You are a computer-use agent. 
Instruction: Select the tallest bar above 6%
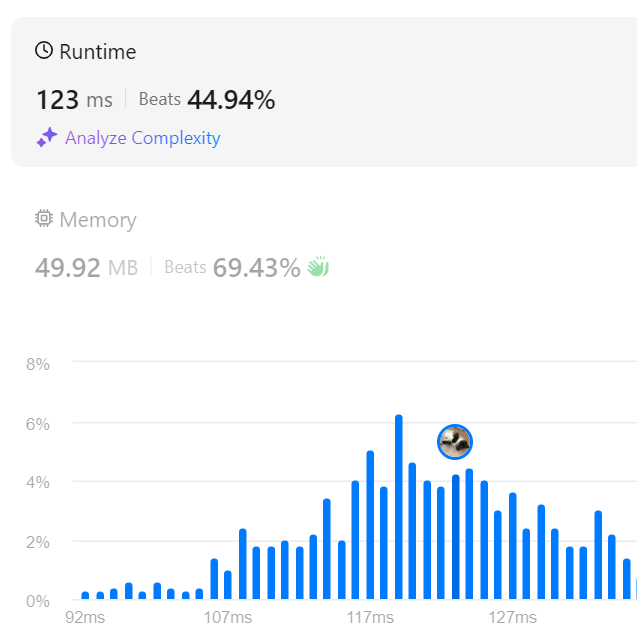click(399, 507)
